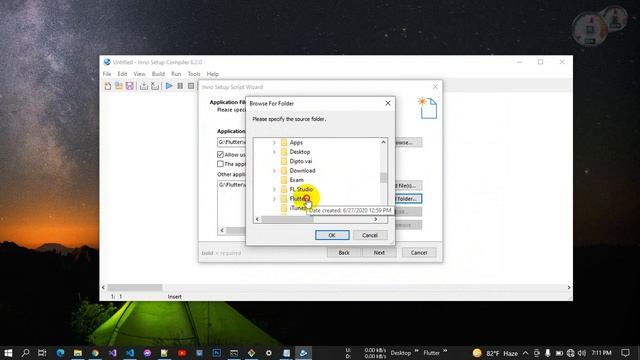This screenshot has width=640, height=360.
Task: Show hidden system tray icons chevron
Action: (526, 353)
